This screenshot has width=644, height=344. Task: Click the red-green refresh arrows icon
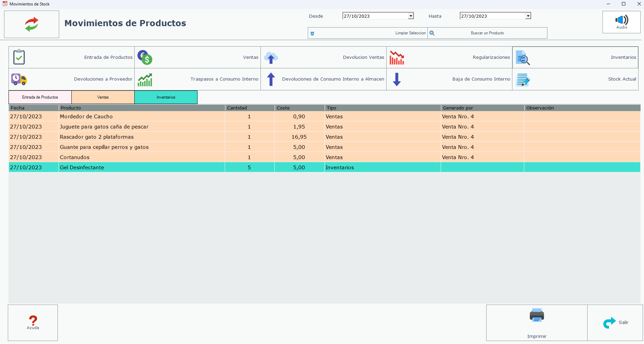32,24
